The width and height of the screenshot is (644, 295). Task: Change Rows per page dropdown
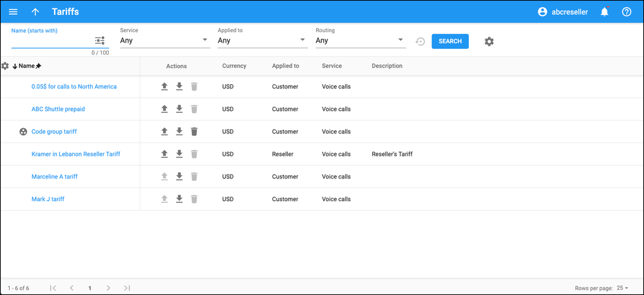coord(623,288)
